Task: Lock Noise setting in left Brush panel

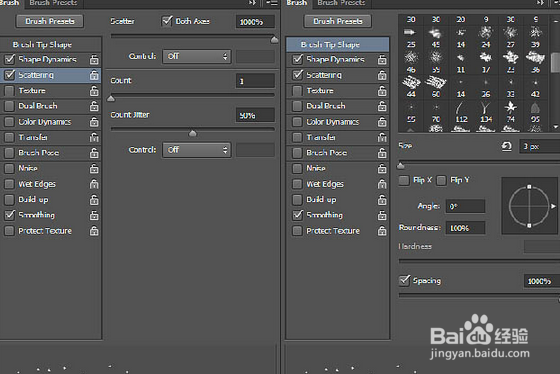Action: [94, 168]
